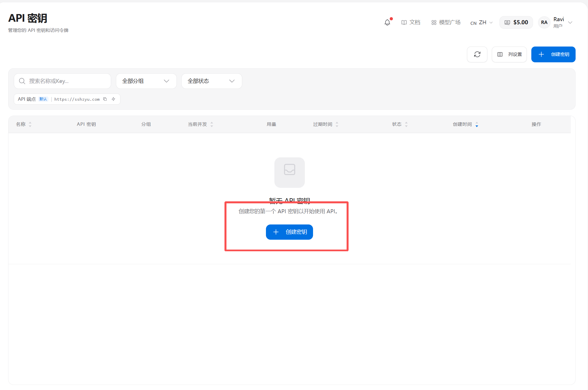Image resolution: width=588 pixels, height=390 pixels.
Task: Expand the 全部分组 group filter
Action: [x=146, y=81]
